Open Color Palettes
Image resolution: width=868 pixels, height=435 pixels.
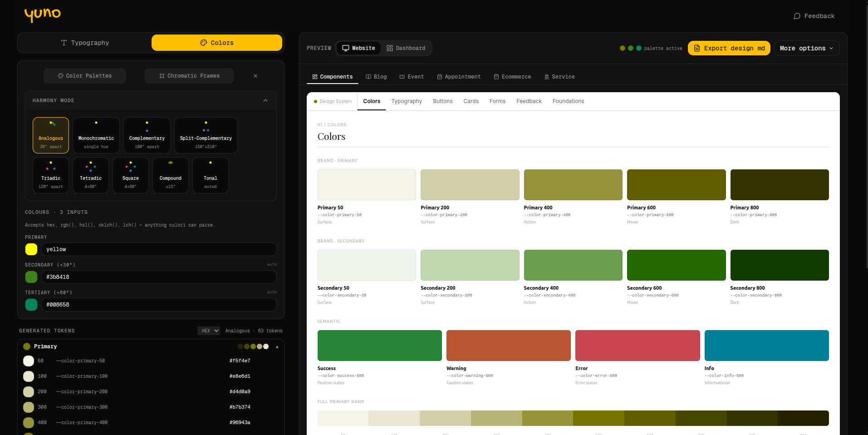[x=85, y=76]
